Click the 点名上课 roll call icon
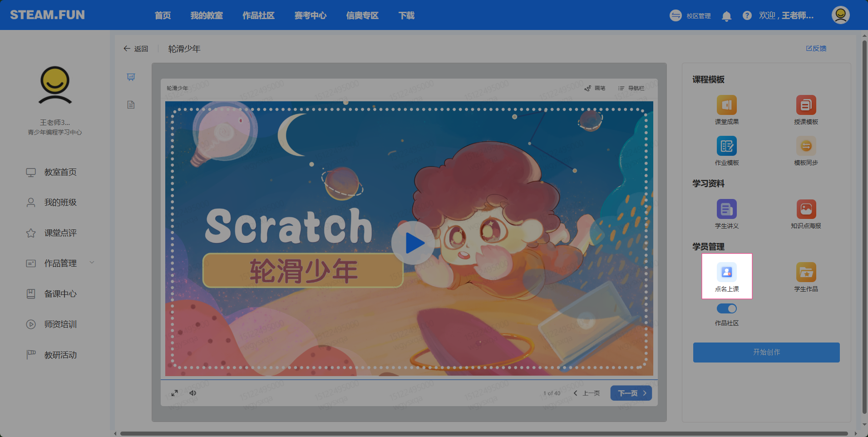 pos(726,273)
